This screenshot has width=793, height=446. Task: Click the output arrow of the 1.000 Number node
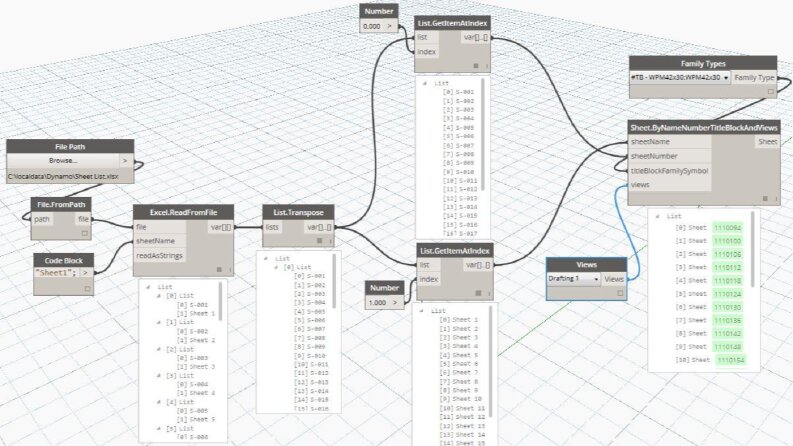[x=396, y=302]
